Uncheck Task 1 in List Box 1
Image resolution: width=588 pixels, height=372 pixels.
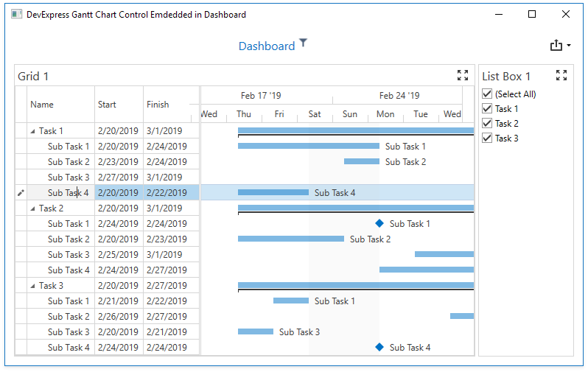click(x=487, y=109)
